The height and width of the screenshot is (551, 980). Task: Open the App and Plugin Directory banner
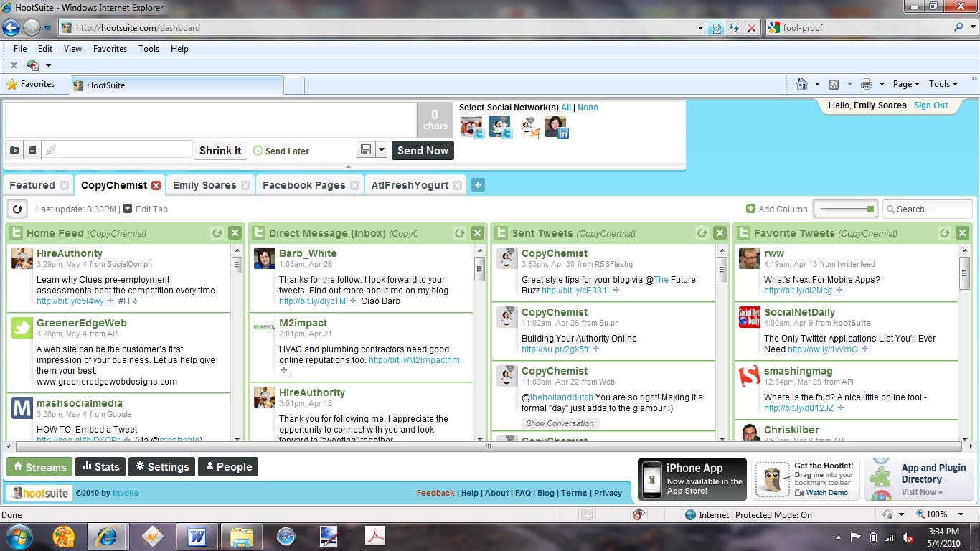tap(920, 479)
